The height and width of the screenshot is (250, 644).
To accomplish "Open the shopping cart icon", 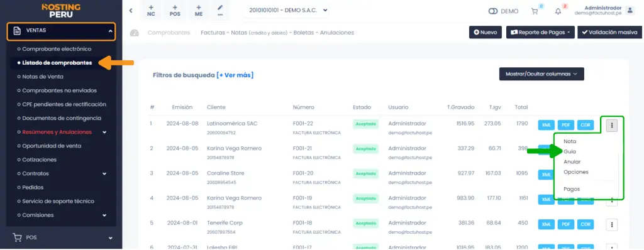I will 535,11.
